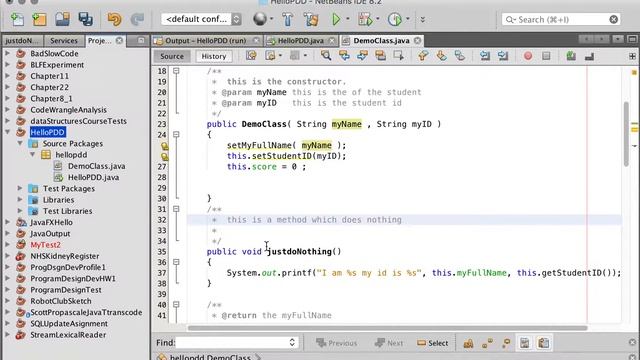Image resolution: width=640 pixels, height=360 pixels.
Task: Click the Open Project toolbar icon
Action: pos(62,19)
